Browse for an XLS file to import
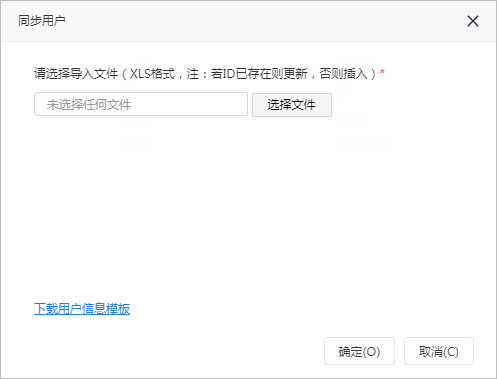 click(292, 105)
